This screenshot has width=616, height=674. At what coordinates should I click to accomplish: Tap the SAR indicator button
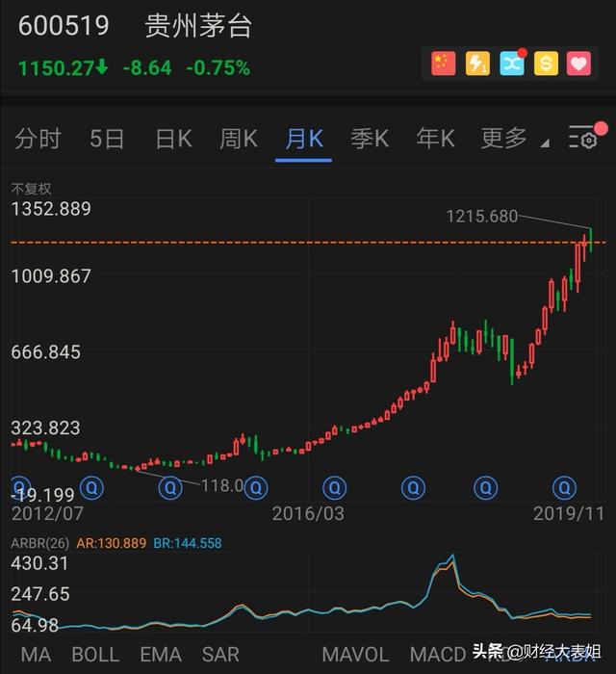click(220, 655)
